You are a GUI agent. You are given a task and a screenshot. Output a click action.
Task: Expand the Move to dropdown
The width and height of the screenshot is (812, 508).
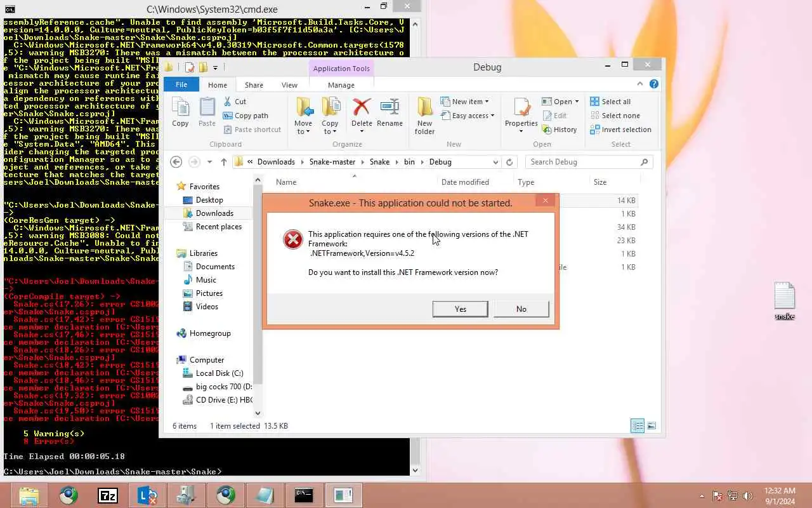click(x=303, y=128)
